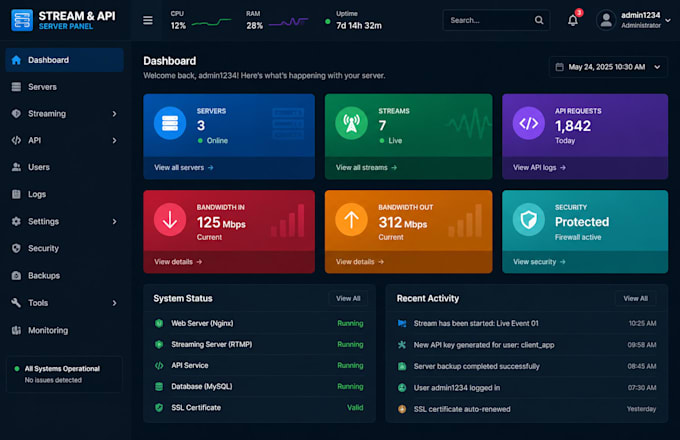Click the 1,842 API requests value
Viewport: 680px width, 440px height.
click(572, 126)
